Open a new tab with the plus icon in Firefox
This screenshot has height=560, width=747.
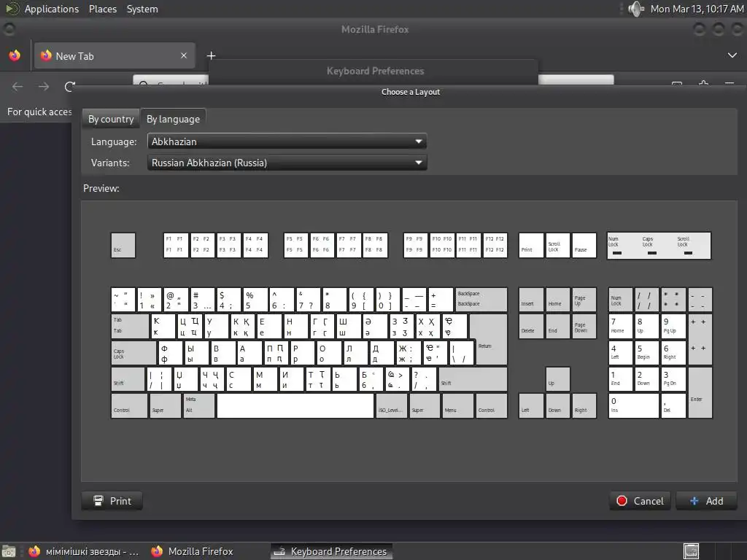pyautogui.click(x=211, y=55)
